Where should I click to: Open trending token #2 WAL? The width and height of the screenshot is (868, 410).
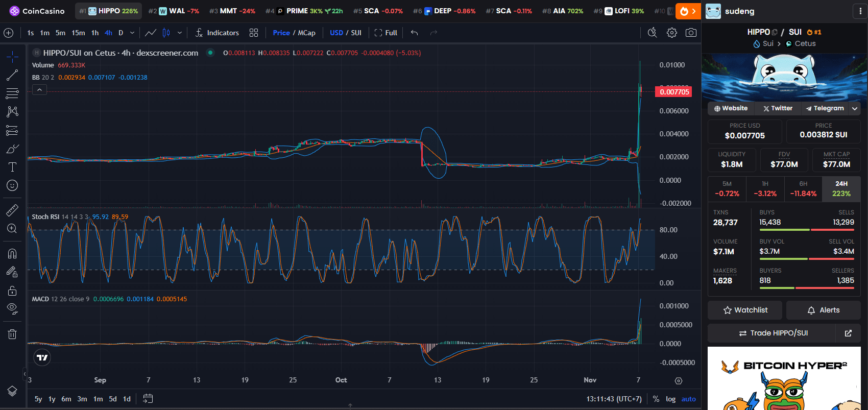pos(174,11)
